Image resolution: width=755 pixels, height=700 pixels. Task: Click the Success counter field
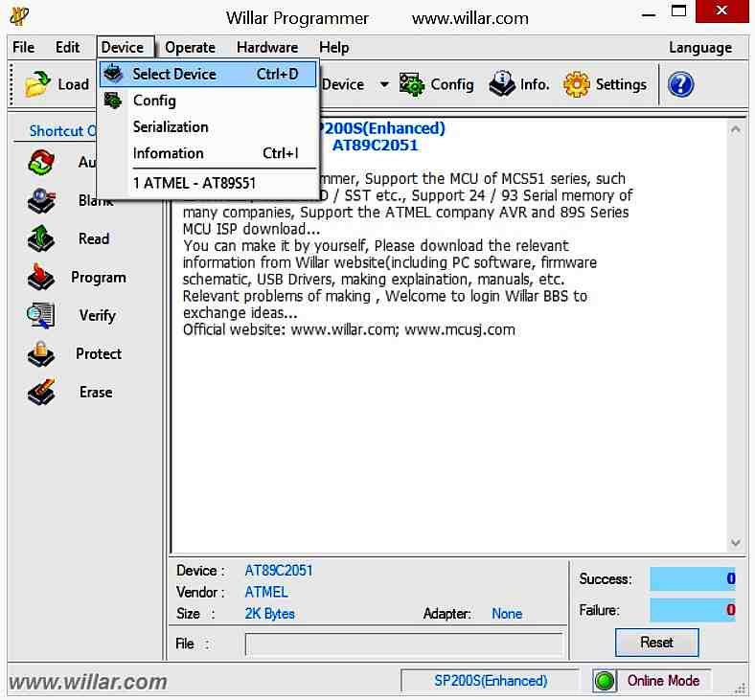(693, 578)
